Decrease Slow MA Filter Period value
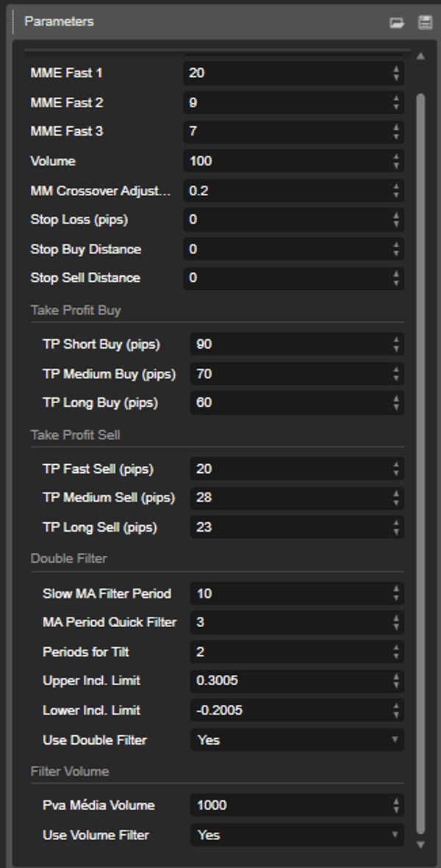 tap(397, 598)
